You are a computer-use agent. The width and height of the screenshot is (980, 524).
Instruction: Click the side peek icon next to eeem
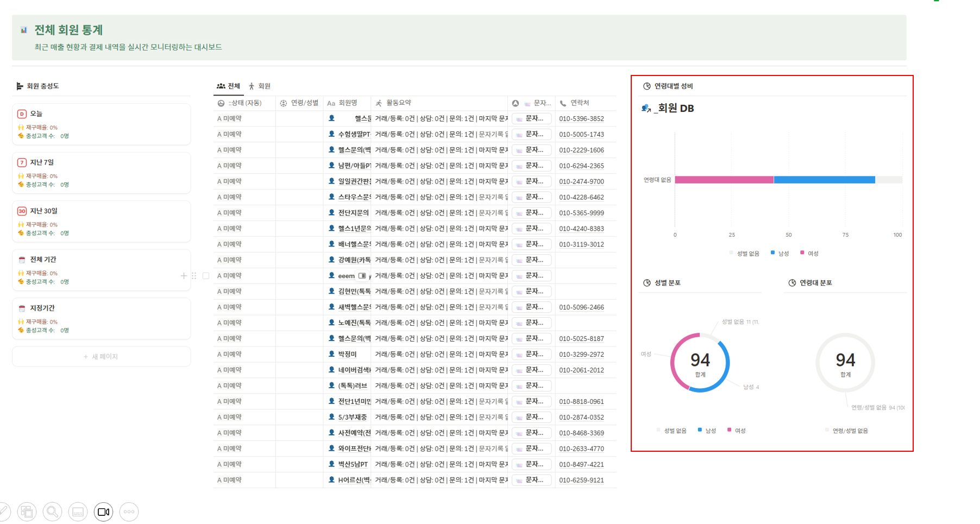click(x=362, y=276)
